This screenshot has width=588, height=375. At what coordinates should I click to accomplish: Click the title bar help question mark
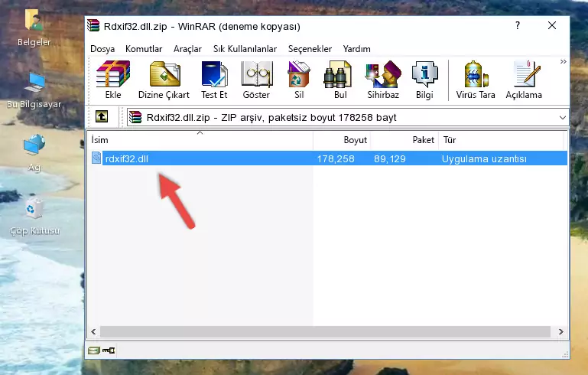(x=518, y=25)
